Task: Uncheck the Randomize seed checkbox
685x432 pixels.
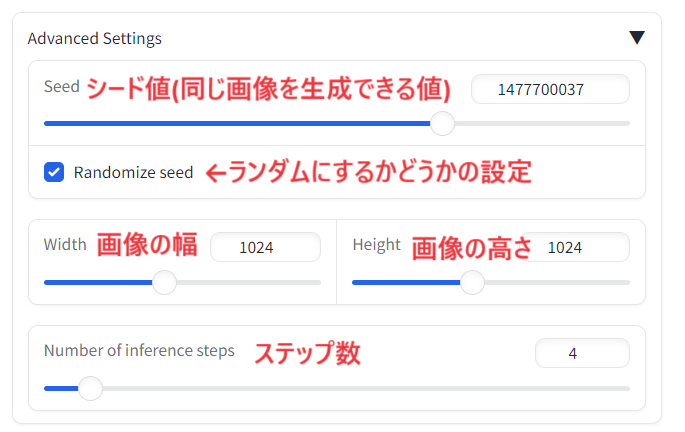Action: click(54, 172)
